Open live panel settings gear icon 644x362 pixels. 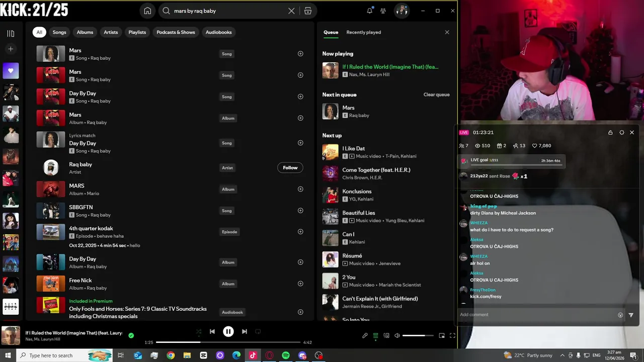tap(622, 132)
